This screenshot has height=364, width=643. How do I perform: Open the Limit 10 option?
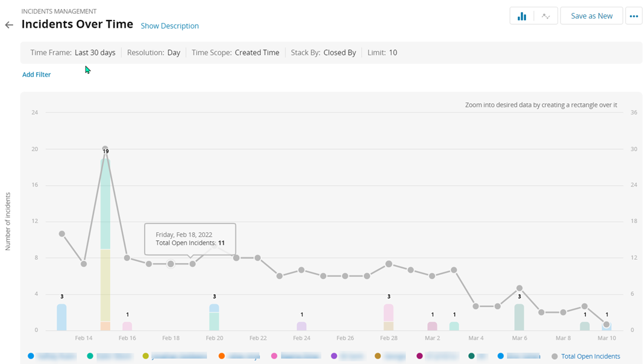(392, 52)
